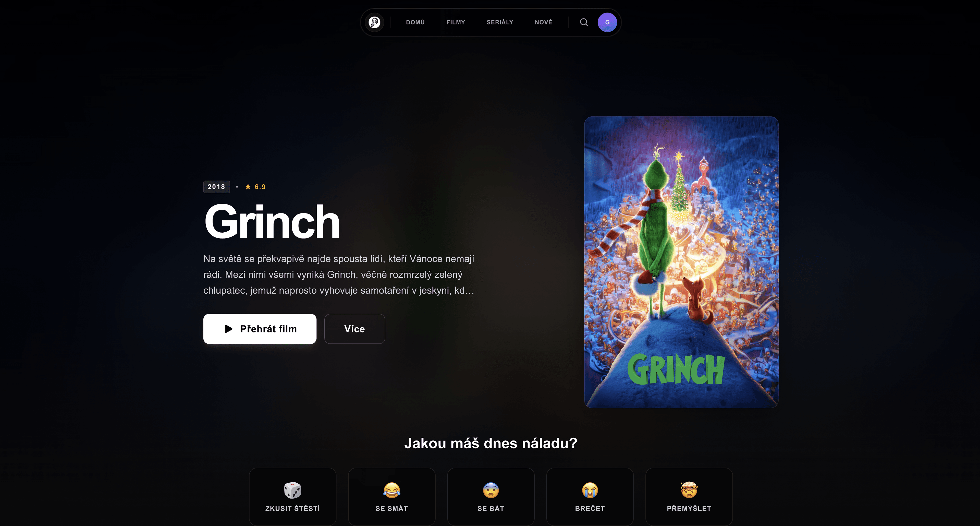The image size is (980, 526).
Task: Select the crying Brečet mood
Action: pos(590,497)
